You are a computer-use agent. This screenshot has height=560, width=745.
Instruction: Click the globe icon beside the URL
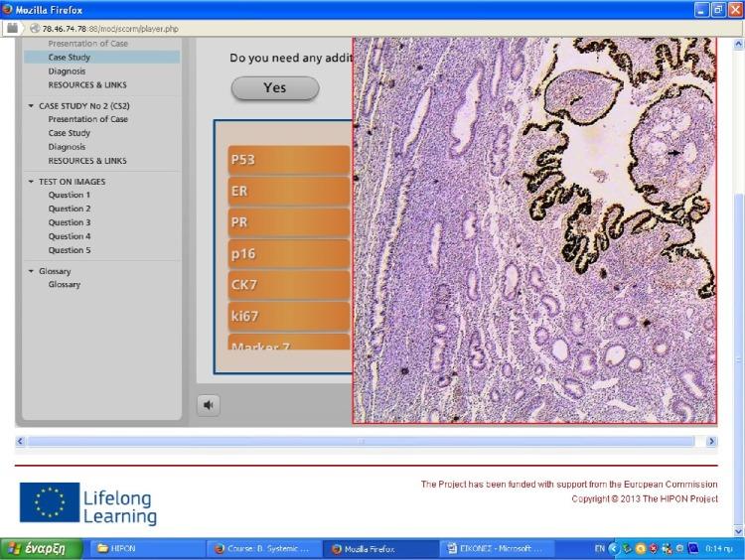pyautogui.click(x=35, y=29)
